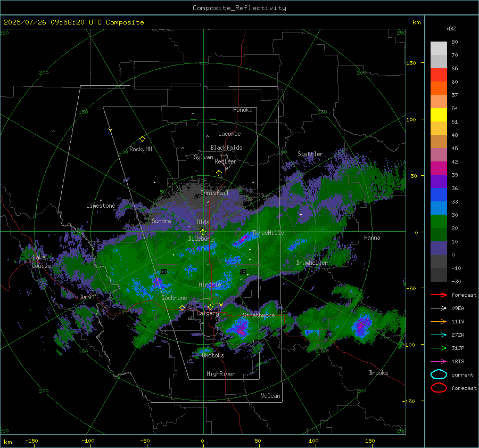The width and height of the screenshot is (479, 448).
Task: Select the orange 111V arrow legend icon
Action: [439, 321]
